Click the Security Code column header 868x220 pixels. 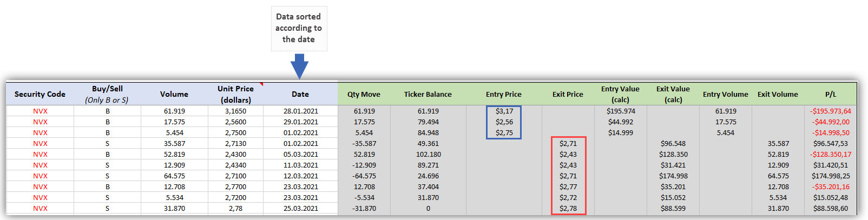(40, 94)
